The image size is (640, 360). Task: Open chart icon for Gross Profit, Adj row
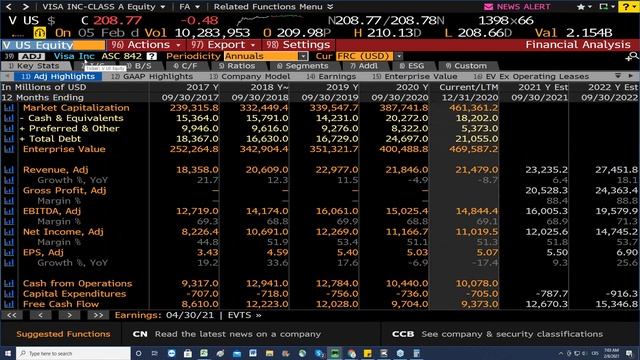[9, 190]
